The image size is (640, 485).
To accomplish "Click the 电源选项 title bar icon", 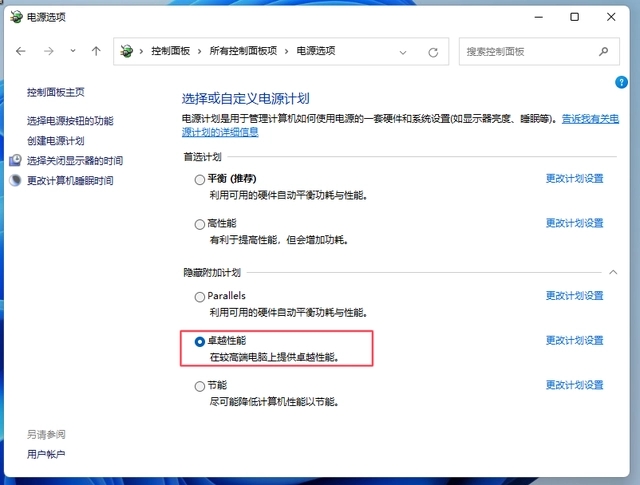I will tap(16, 17).
